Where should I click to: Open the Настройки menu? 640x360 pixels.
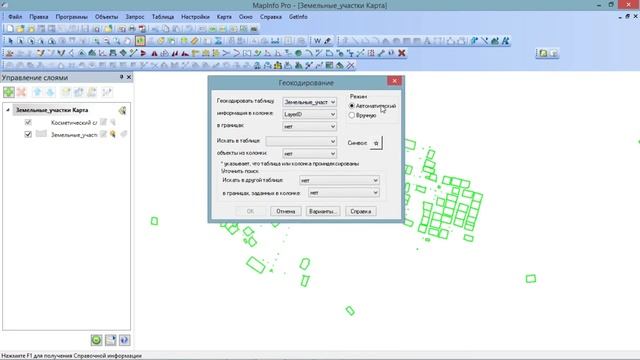195,17
